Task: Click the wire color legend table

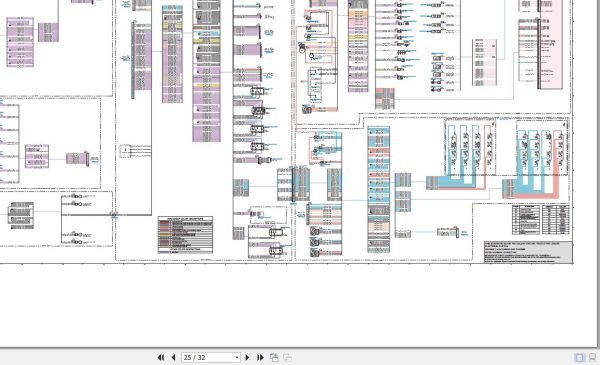Action: pyautogui.click(x=185, y=235)
